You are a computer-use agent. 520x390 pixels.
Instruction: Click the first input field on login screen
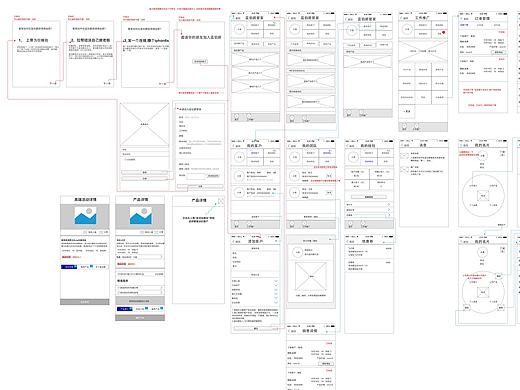pos(144,150)
